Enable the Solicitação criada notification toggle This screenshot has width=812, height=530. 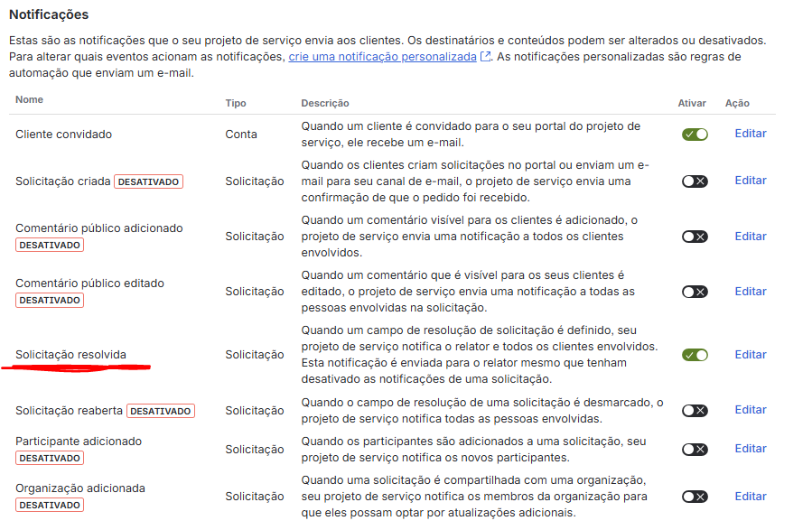pos(695,181)
